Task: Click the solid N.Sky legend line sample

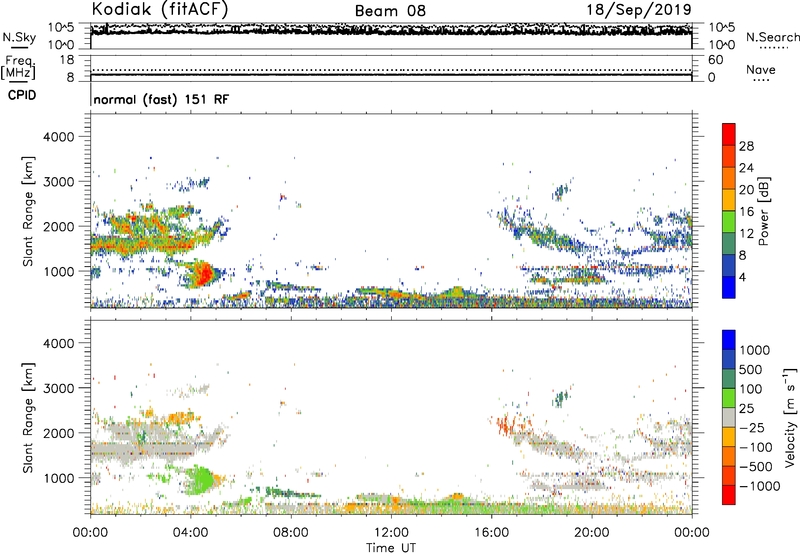Action: click(x=19, y=47)
